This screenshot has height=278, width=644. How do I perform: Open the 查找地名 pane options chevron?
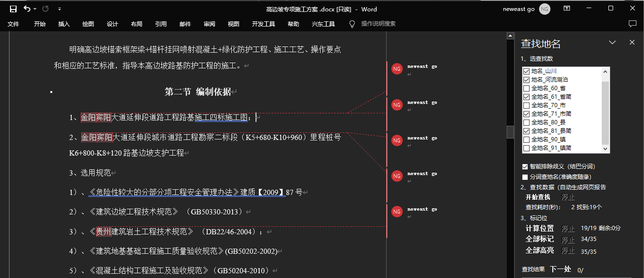point(613,43)
